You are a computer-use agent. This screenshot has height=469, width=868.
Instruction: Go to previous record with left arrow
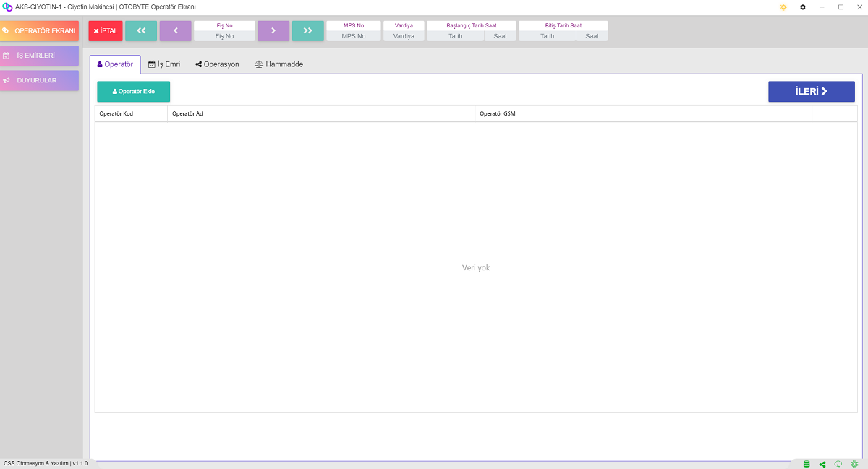pyautogui.click(x=175, y=31)
